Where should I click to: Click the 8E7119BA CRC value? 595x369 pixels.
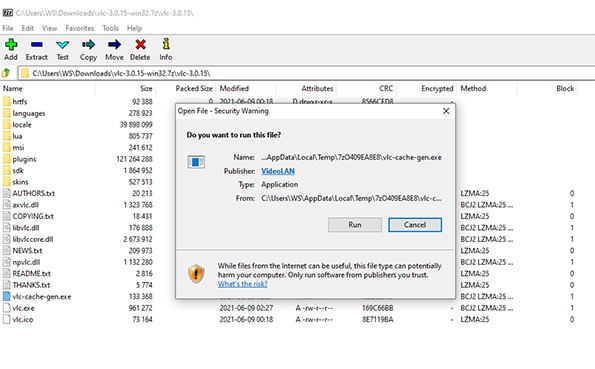click(x=378, y=319)
